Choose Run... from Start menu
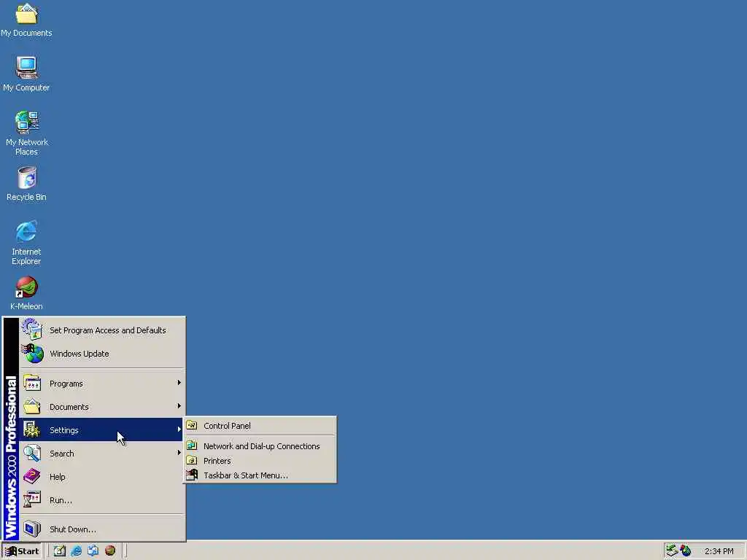747x560 pixels. click(102, 500)
